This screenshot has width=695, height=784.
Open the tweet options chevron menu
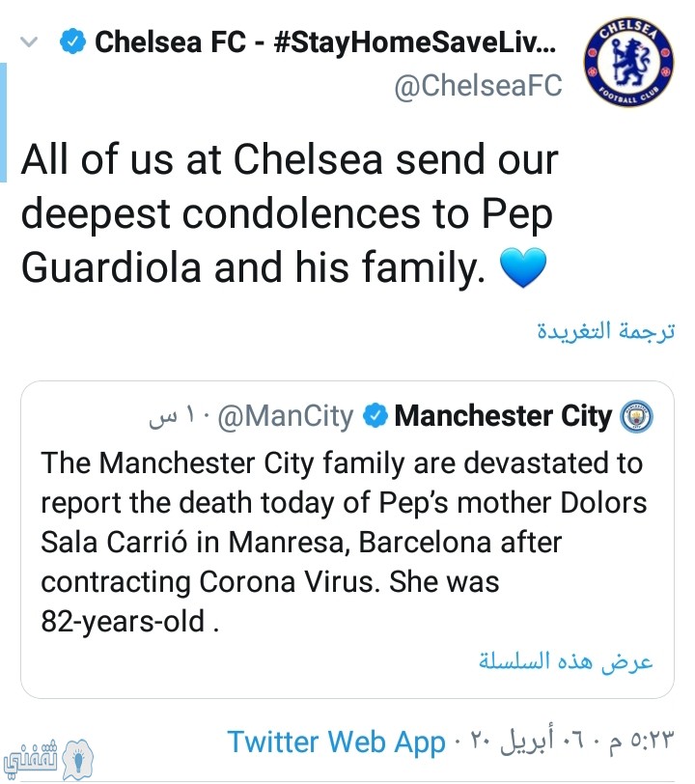29,42
